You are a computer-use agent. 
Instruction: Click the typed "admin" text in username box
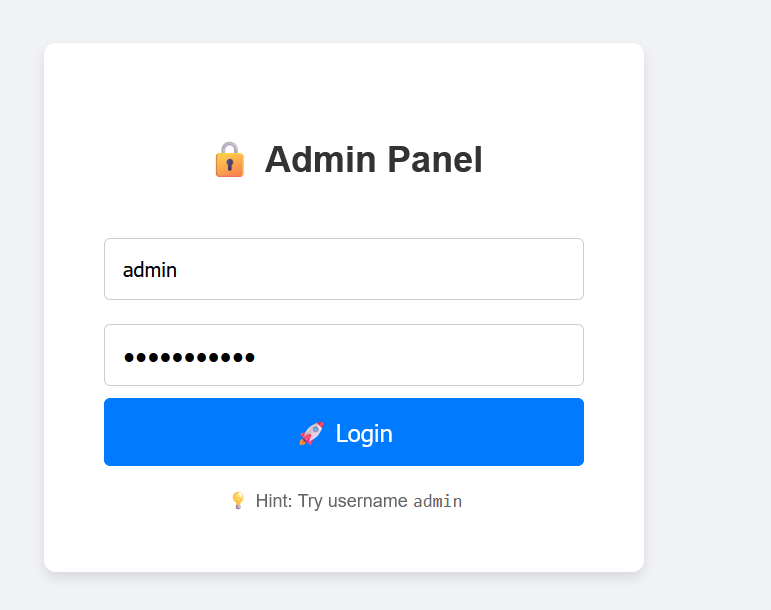pyautogui.click(x=150, y=269)
